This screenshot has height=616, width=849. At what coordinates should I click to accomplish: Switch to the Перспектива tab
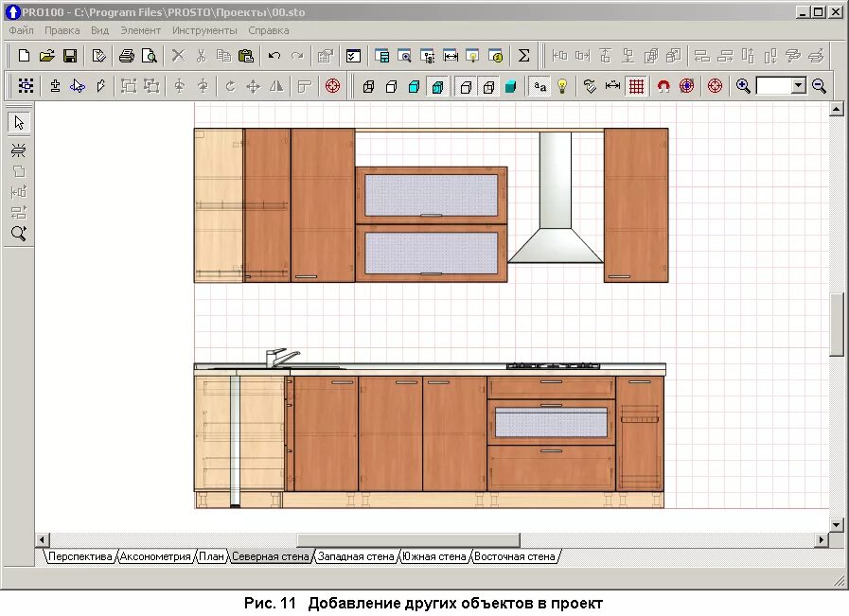(x=80, y=556)
